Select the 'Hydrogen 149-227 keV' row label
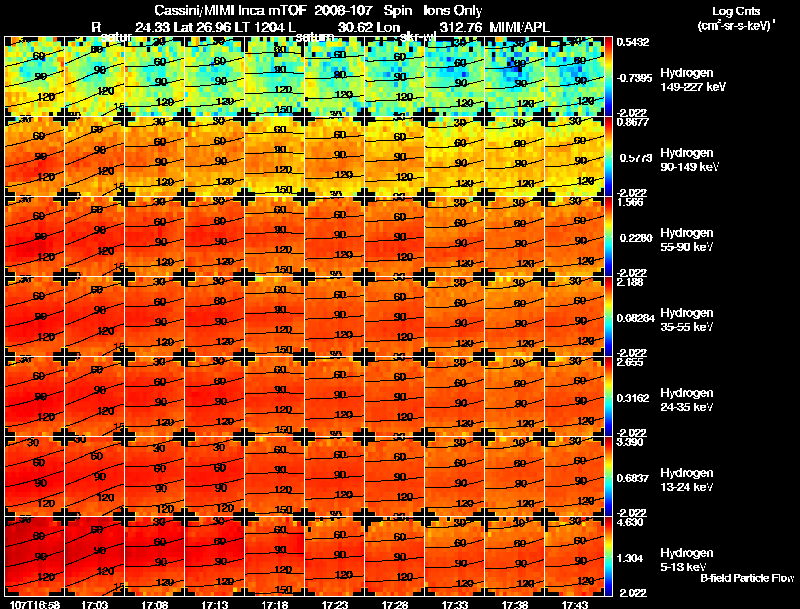The height and width of the screenshot is (609, 800). (693, 80)
